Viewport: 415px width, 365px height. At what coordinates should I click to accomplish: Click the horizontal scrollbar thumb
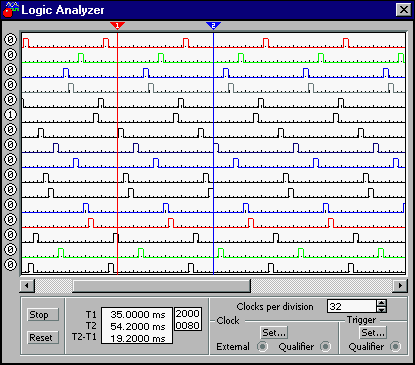[161, 286]
